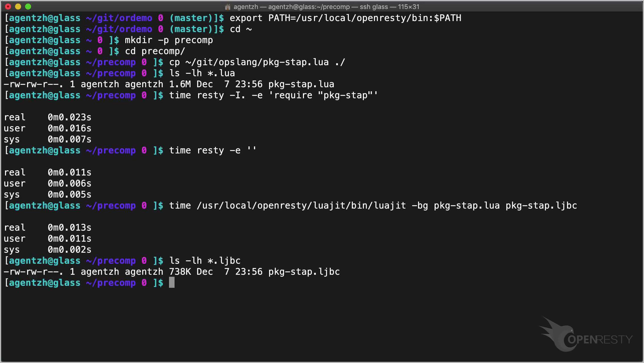Click the 'time resty -I. -e' require command
The width and height of the screenshot is (644, 363).
(273, 95)
